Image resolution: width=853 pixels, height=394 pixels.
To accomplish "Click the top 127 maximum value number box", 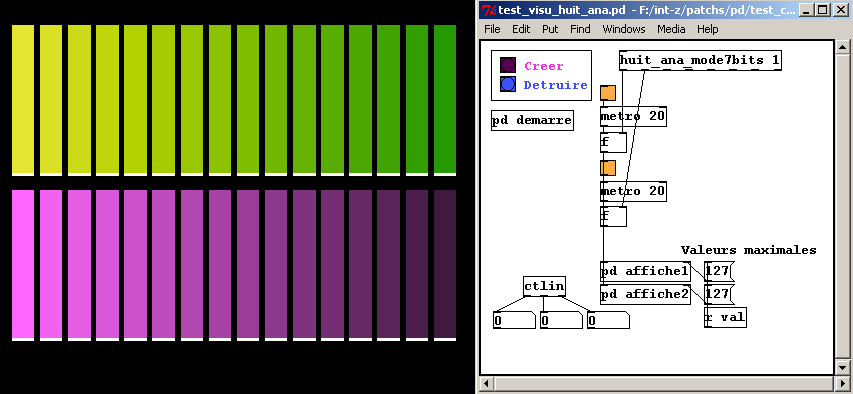I will tap(719, 271).
